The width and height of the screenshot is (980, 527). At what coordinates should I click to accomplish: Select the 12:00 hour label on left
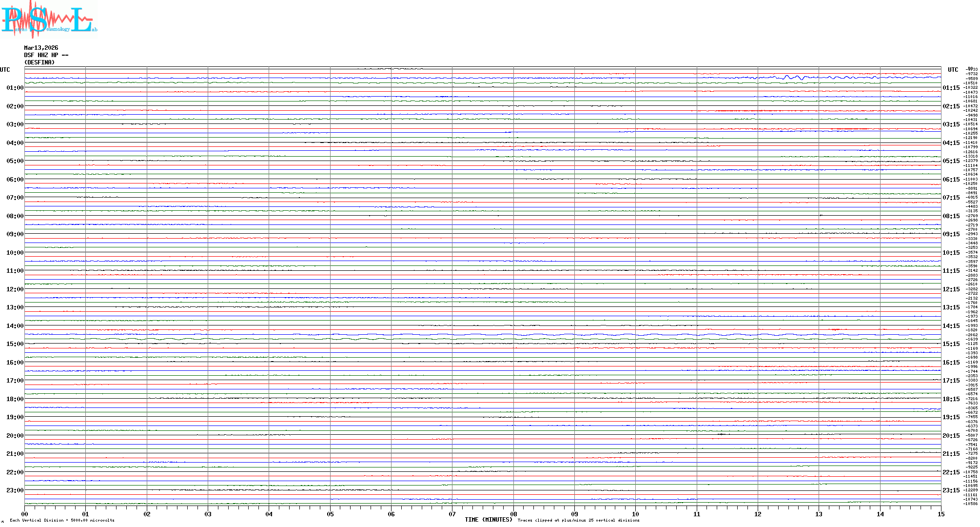pos(15,289)
